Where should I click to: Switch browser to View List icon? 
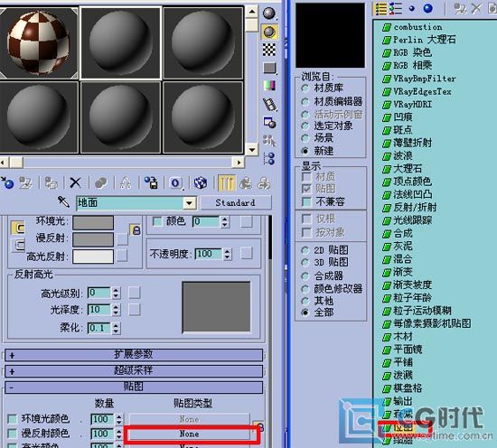(x=381, y=8)
